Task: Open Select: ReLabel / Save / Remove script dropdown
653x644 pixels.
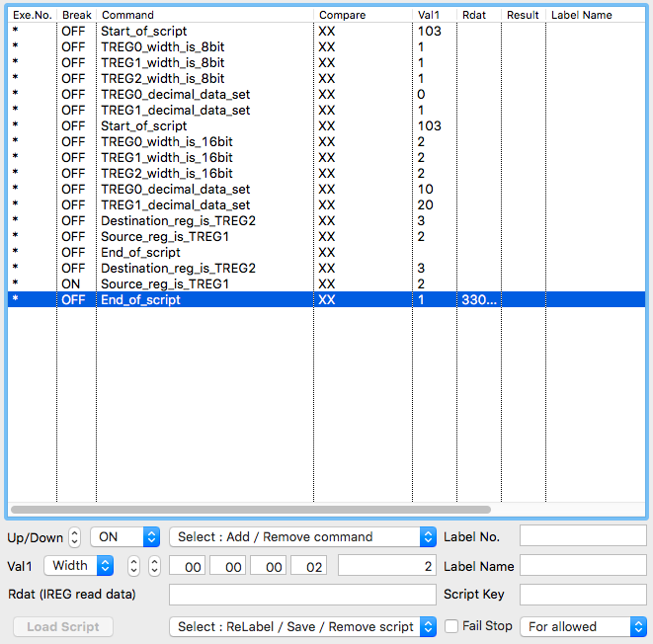Action: (x=302, y=626)
